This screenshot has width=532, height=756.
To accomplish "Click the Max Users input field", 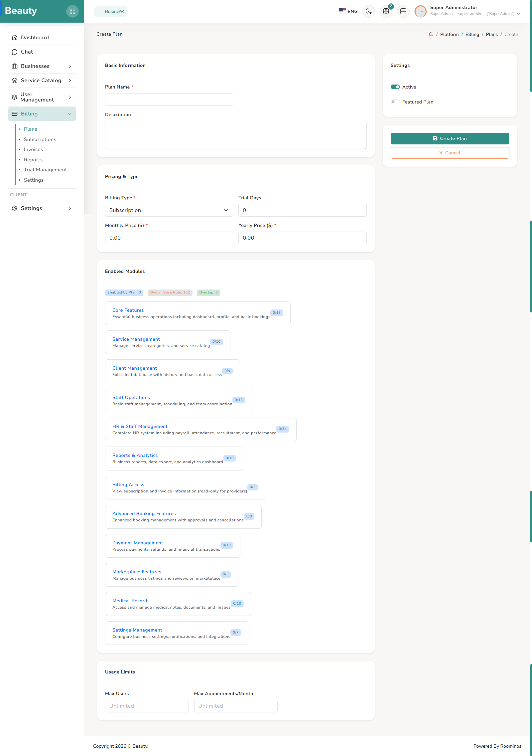I will point(147,706).
